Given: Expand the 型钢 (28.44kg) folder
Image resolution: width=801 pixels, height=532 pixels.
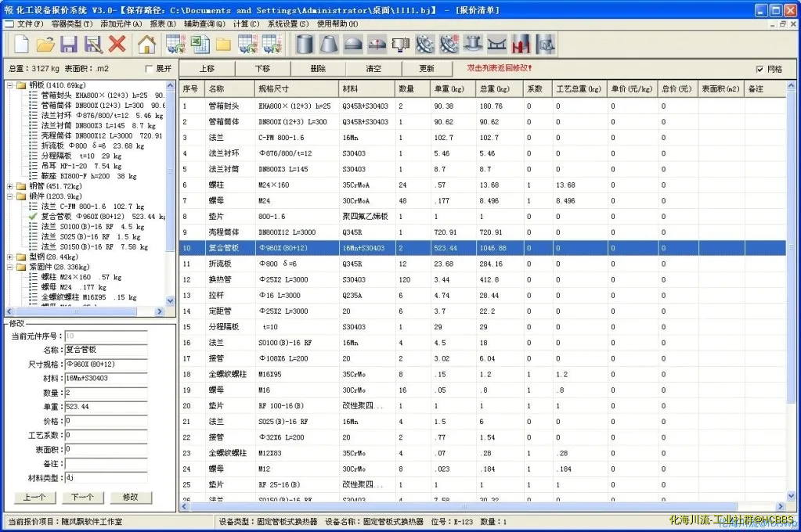Looking at the screenshot, I should click(9, 257).
